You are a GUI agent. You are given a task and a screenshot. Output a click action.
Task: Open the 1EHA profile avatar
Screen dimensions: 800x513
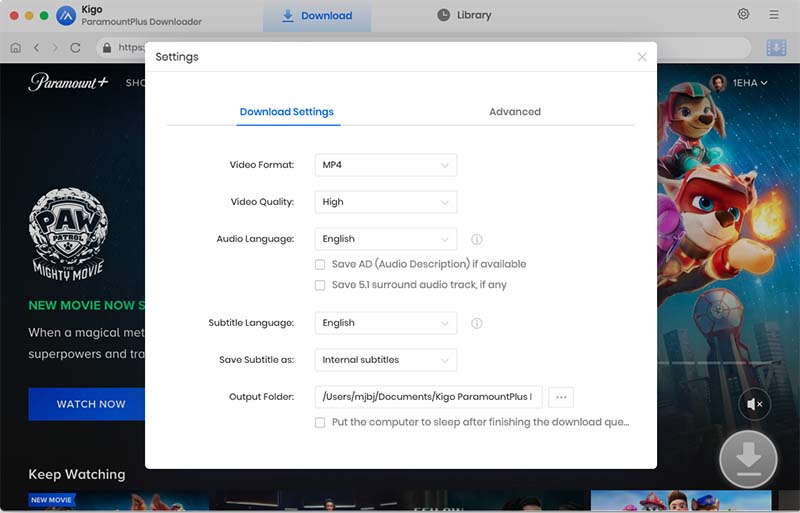(718, 83)
